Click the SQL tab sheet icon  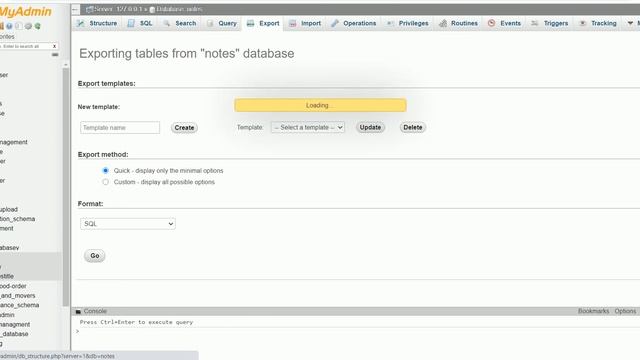pyautogui.click(x=131, y=23)
